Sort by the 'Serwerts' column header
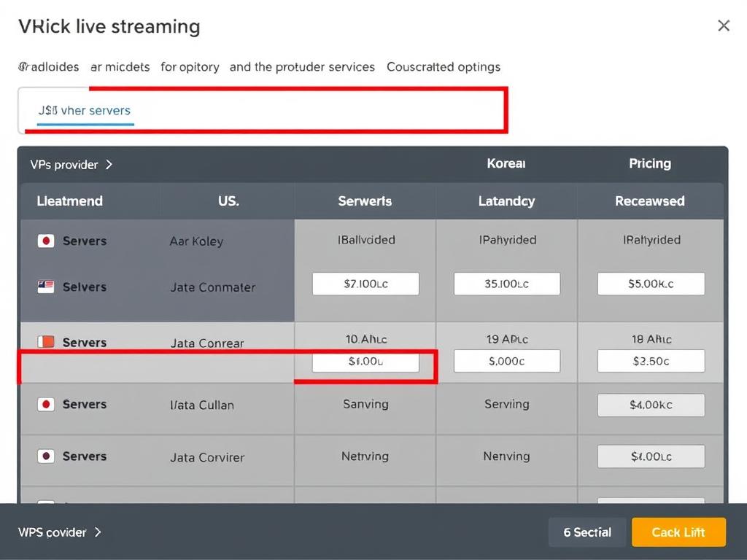The width and height of the screenshot is (747, 560). 365,201
